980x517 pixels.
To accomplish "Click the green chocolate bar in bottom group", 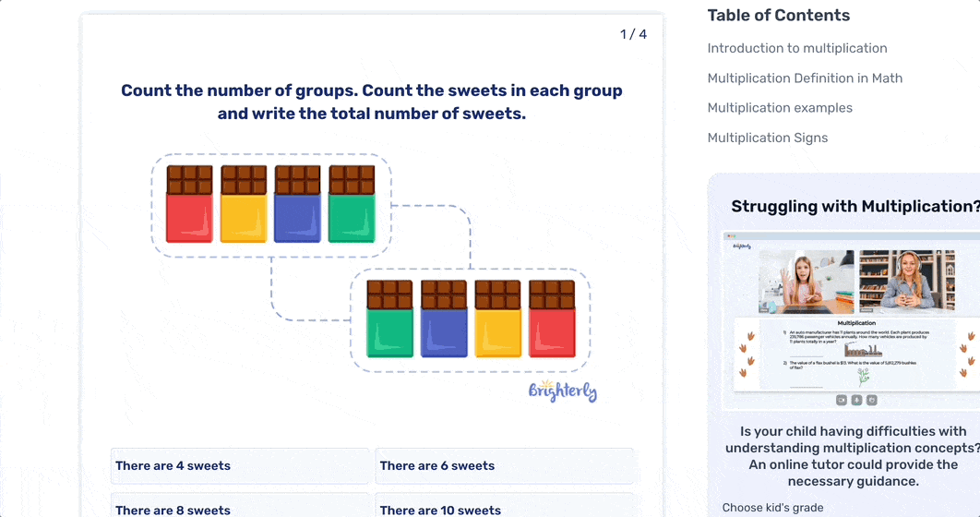I will point(389,319).
